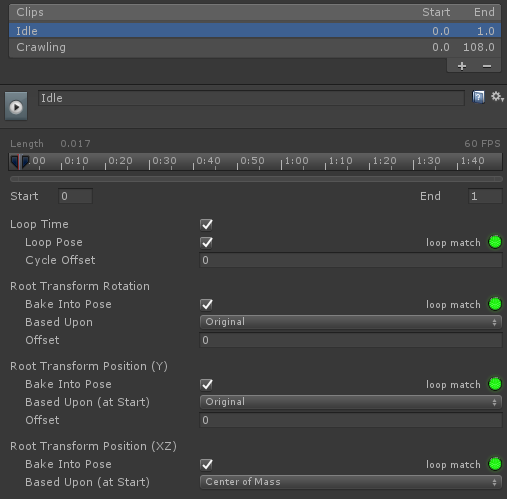Open the clip help reference icon

[478, 97]
